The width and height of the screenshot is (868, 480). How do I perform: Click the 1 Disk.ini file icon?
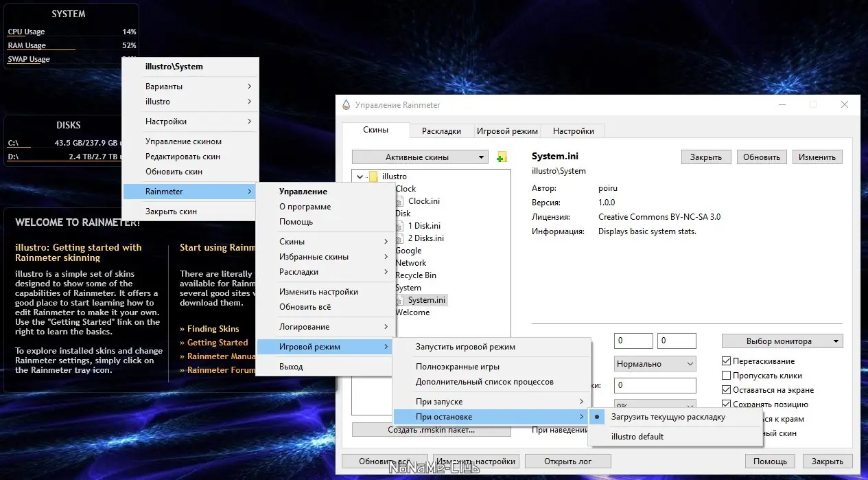(400, 226)
